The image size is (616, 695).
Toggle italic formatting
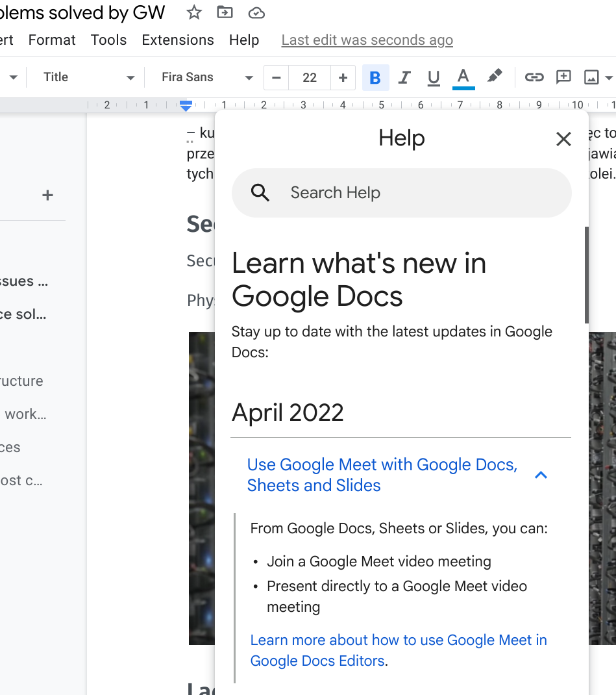[404, 77]
